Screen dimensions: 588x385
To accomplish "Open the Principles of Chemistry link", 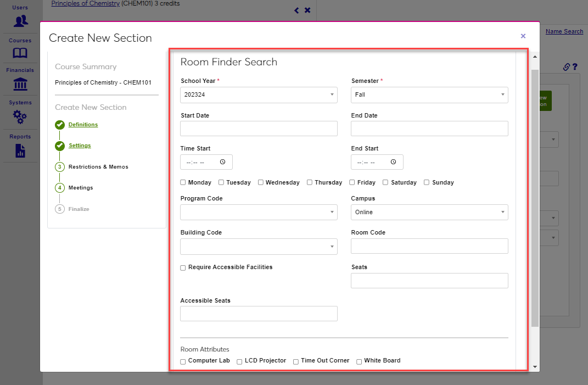I will click(x=85, y=3).
